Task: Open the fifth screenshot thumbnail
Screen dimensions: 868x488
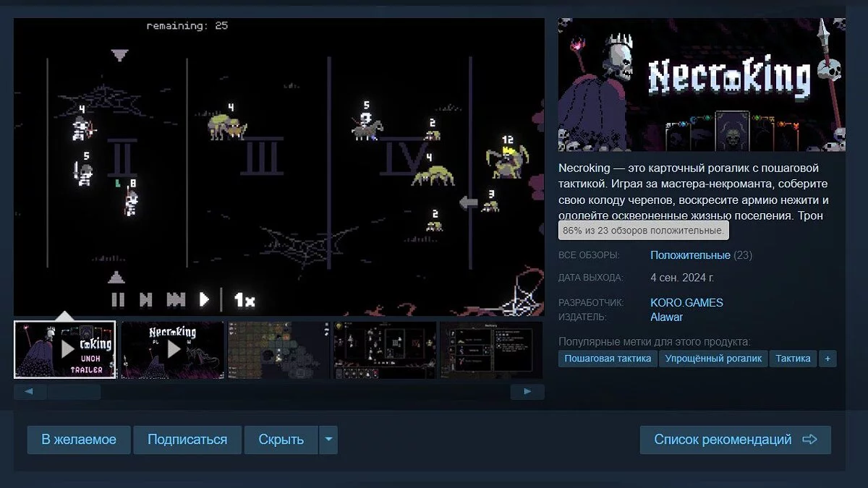Action: pyautogui.click(x=492, y=350)
